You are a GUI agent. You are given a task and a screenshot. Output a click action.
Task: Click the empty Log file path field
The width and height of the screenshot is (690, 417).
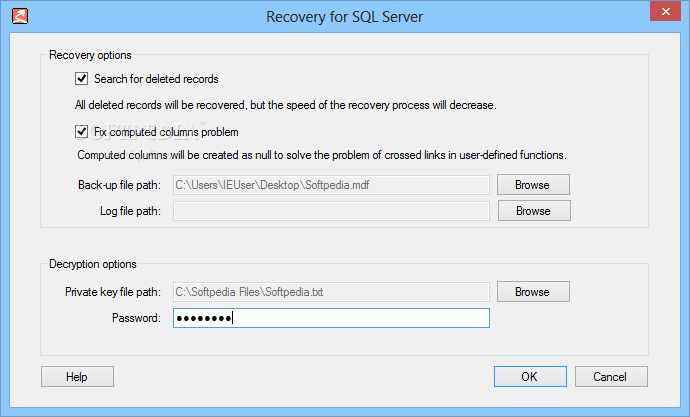pos(331,211)
